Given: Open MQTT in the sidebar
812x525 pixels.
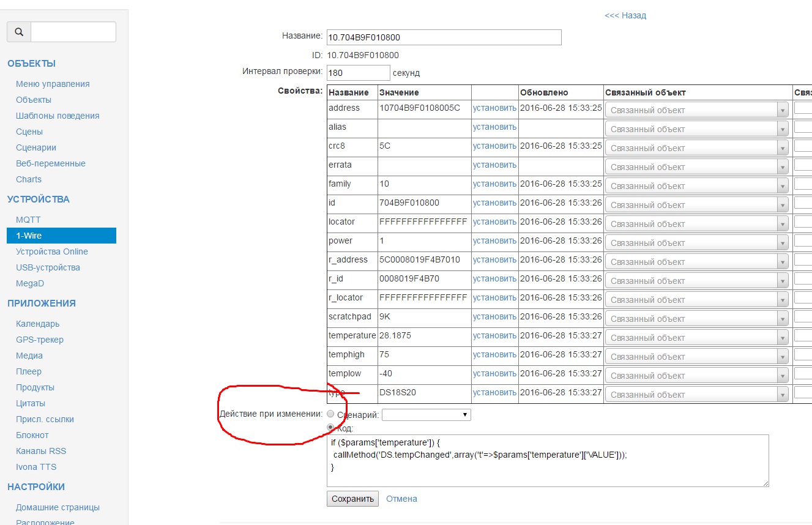Looking at the screenshot, I should pos(28,220).
